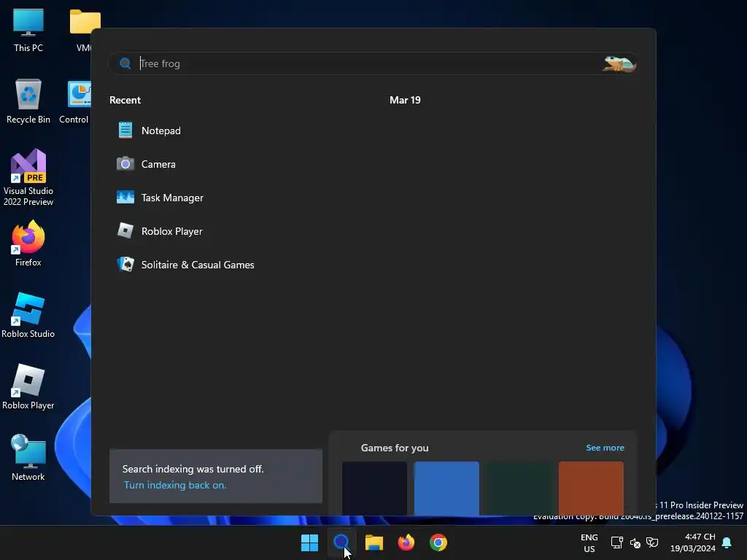Image resolution: width=747 pixels, height=560 pixels.
Task: Select the Control Panel desktop icon
Action: coord(74,102)
